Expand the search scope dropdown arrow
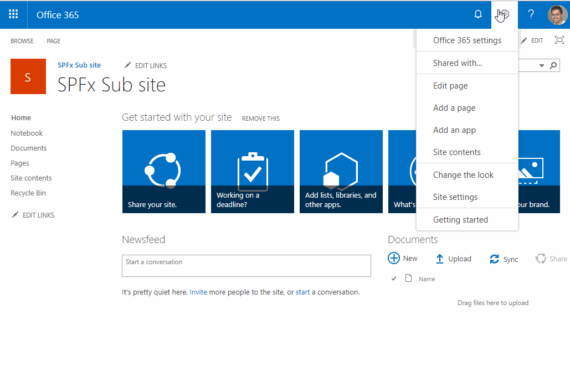Screen dimensions: 570x392 pos(542,66)
